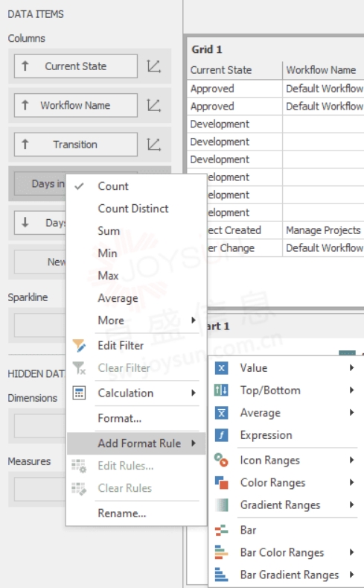
Task: Open options icon beside Workflow Name column
Action: point(154,105)
